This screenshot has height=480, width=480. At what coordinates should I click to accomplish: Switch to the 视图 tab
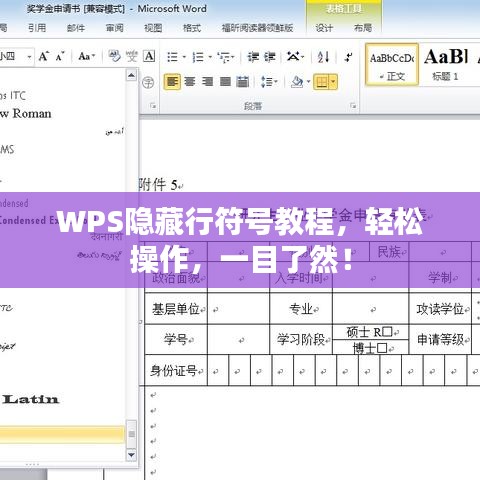[x=153, y=28]
